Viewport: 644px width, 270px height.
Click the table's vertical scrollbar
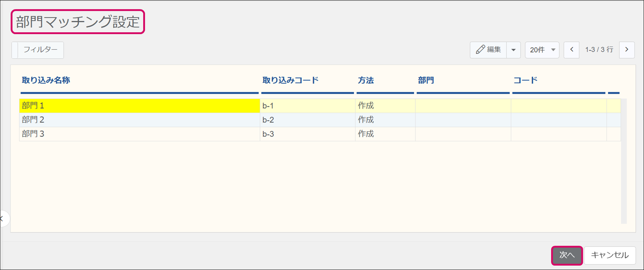click(x=623, y=161)
